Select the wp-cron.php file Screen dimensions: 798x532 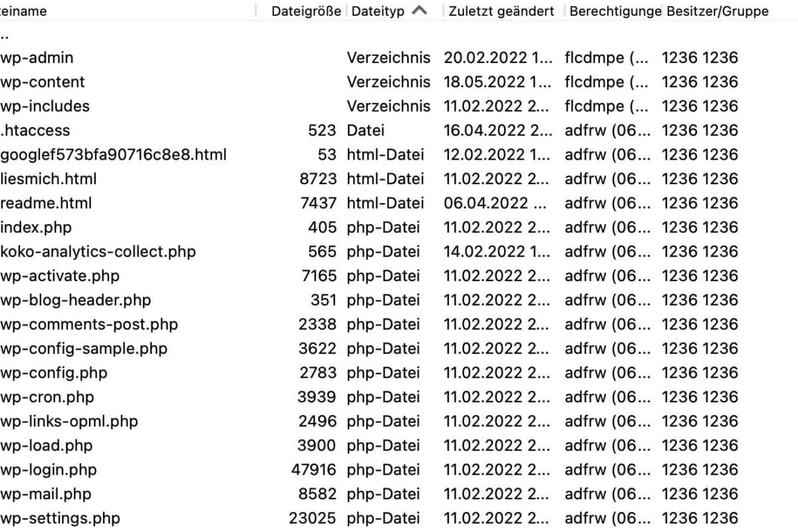pyautogui.click(x=47, y=397)
